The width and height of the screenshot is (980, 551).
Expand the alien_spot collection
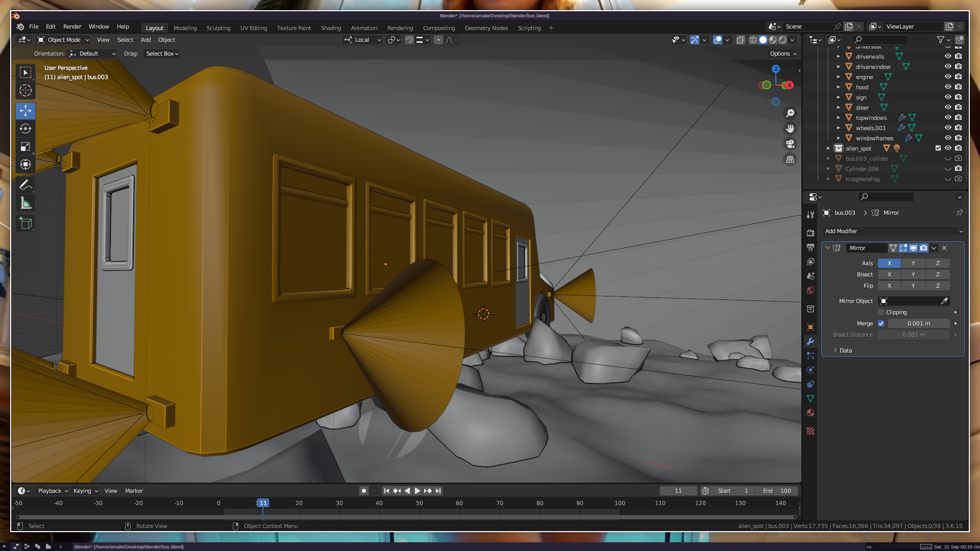[828, 148]
